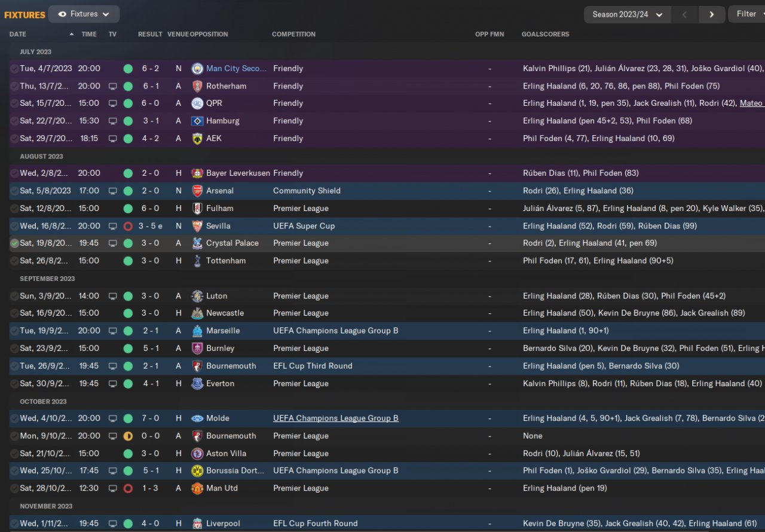Click the Man Utd club badge
Viewport: 765px width, 532px height.
[x=197, y=488]
